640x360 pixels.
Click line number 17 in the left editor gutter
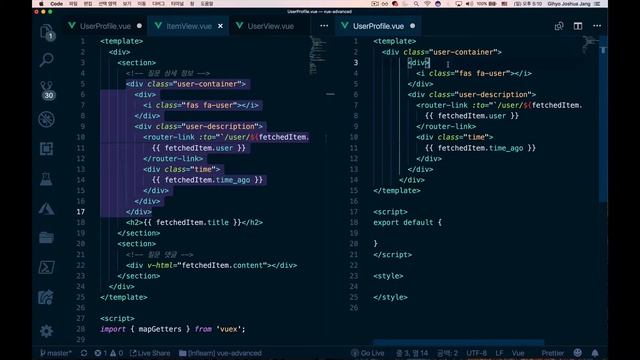point(81,212)
